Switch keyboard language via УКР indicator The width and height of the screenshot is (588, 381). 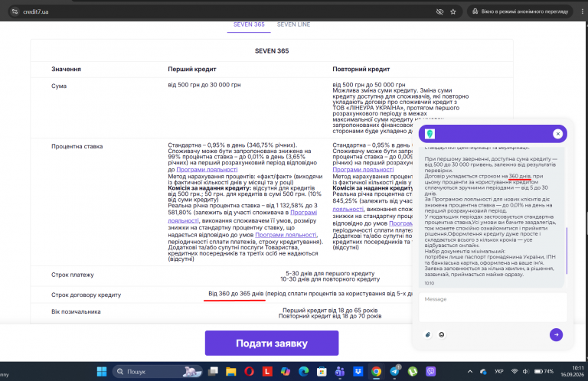coord(498,372)
